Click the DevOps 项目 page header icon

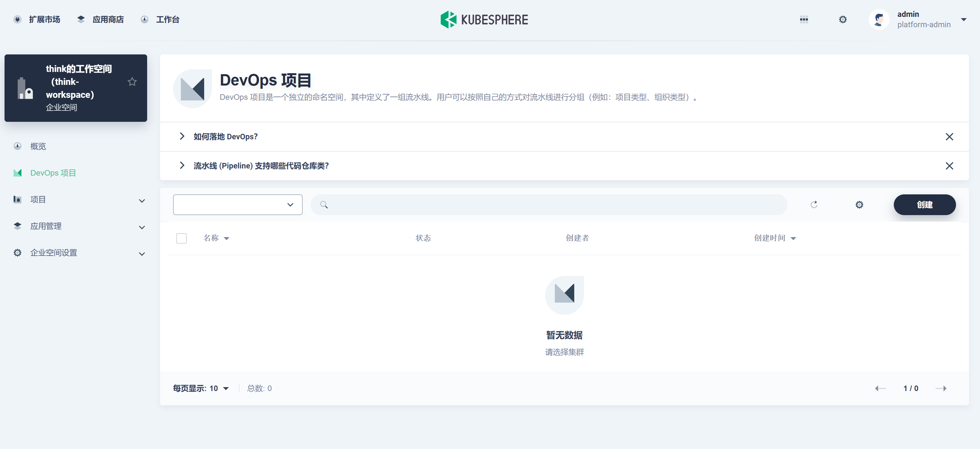pyautogui.click(x=192, y=88)
